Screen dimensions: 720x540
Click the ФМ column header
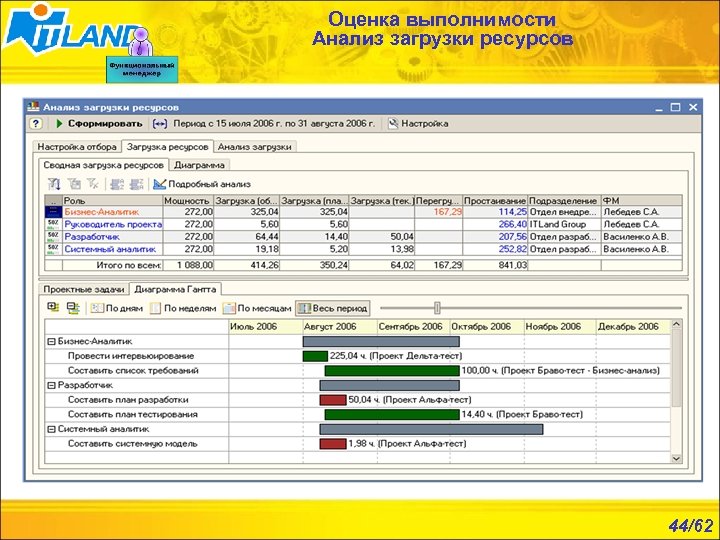coord(641,201)
